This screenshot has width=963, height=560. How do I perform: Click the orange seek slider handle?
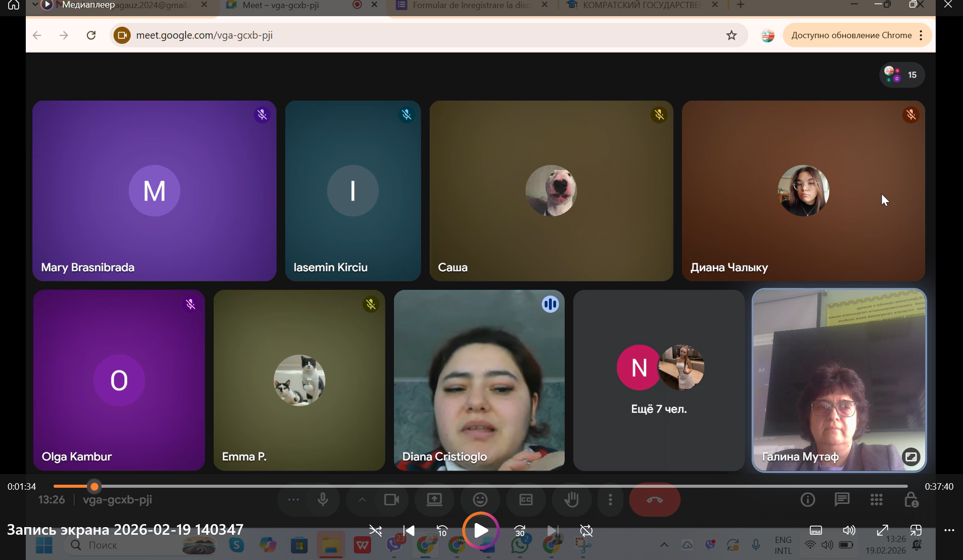point(95,487)
